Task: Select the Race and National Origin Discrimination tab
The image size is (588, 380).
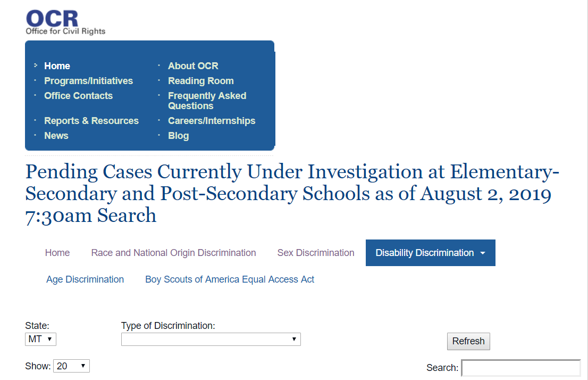Action: pos(174,253)
